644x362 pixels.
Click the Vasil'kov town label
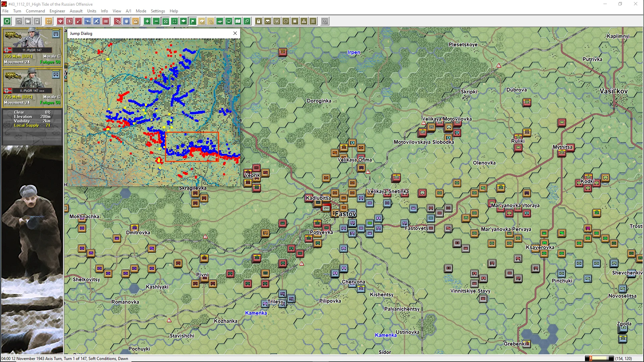613,91
